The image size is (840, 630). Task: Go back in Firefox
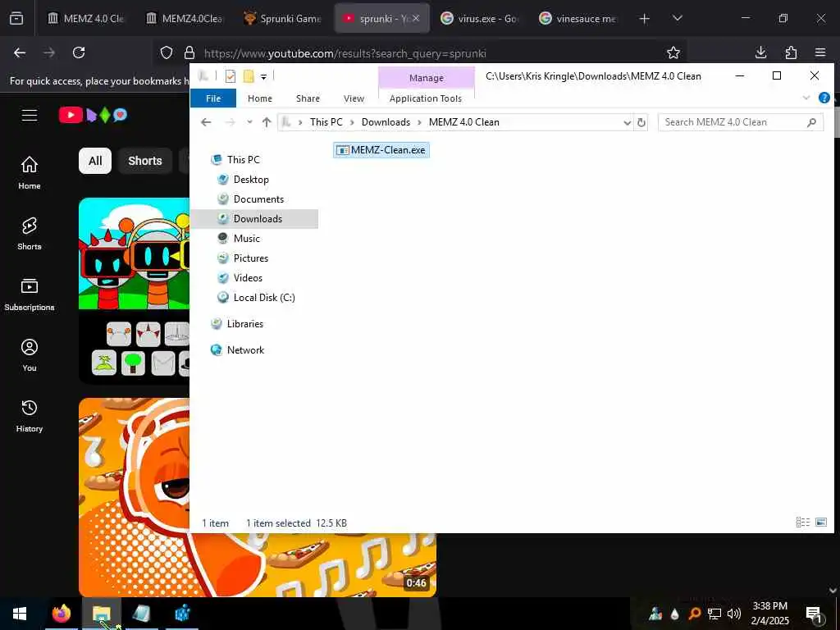[x=20, y=52]
